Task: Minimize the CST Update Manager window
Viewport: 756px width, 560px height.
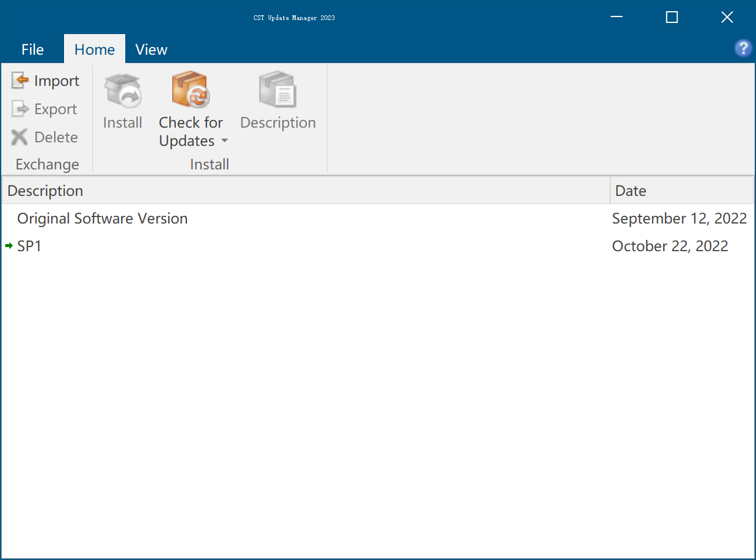Action: pos(617,18)
